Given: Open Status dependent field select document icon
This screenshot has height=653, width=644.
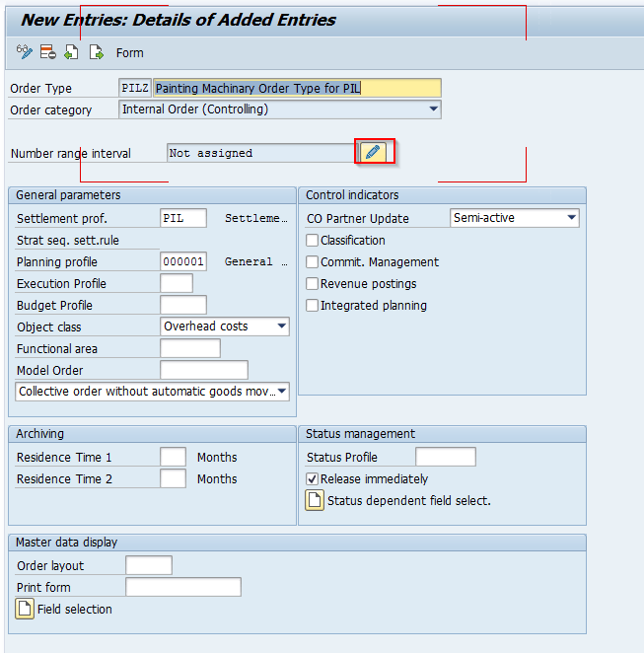Looking at the screenshot, I should click(x=315, y=500).
